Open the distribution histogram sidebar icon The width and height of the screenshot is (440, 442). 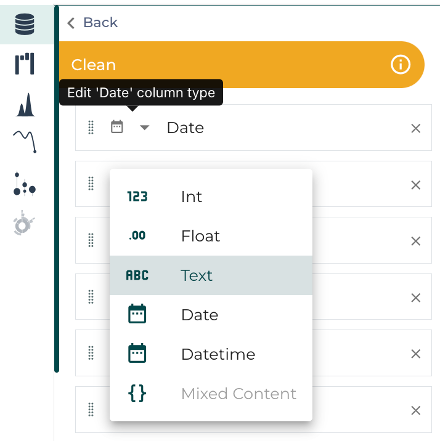pos(25,105)
